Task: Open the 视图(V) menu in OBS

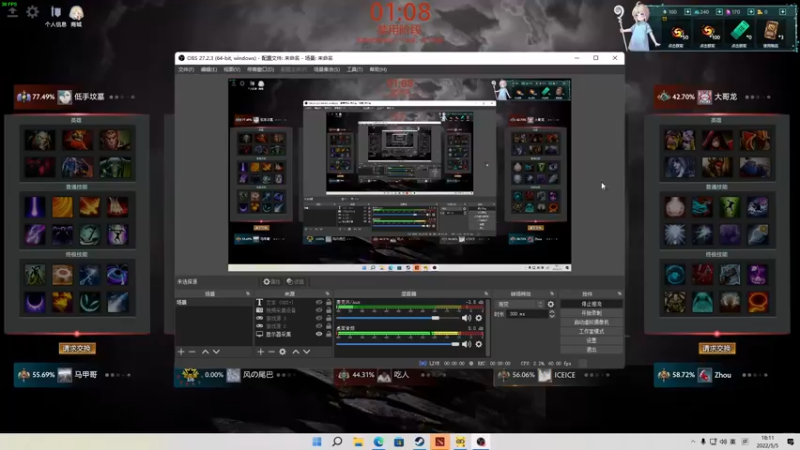Action: tap(232, 69)
